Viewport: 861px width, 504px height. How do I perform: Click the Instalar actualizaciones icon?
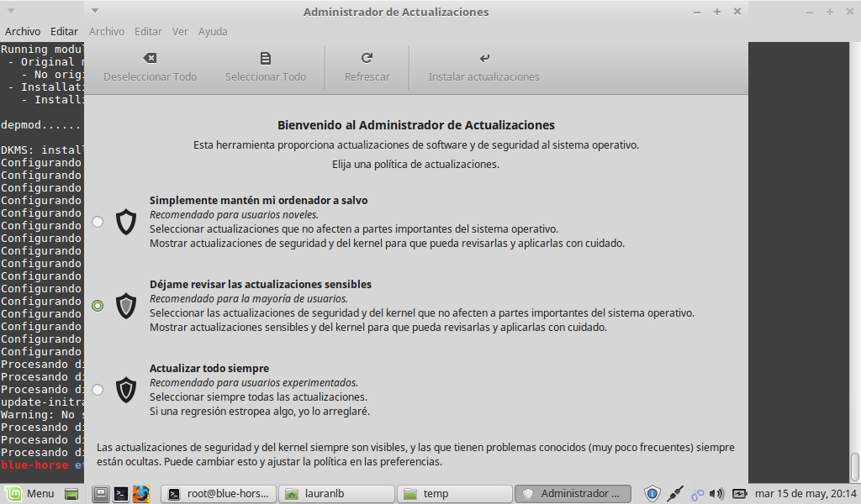point(483,59)
